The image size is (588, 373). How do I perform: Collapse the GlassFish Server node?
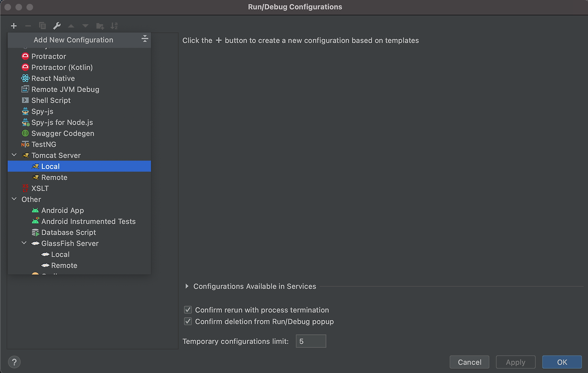tap(24, 244)
